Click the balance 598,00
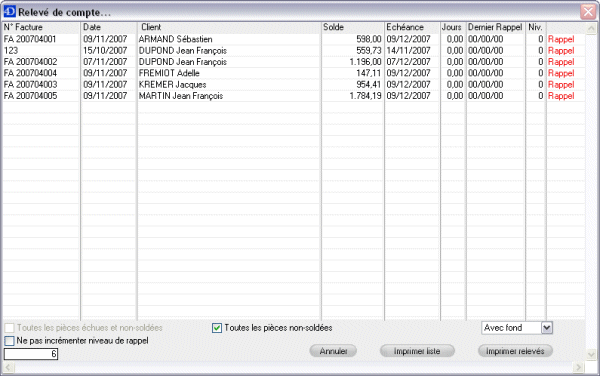This screenshot has height=376, width=600. (369, 39)
